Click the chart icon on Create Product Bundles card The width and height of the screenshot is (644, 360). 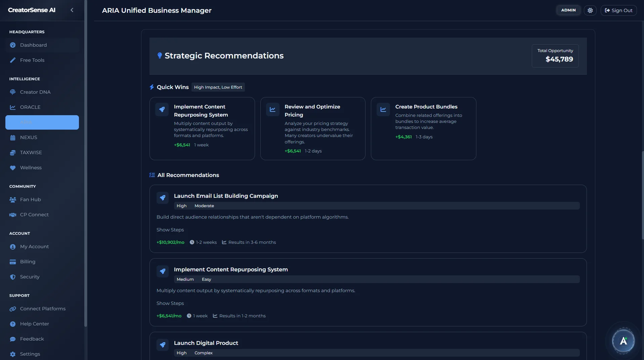pyautogui.click(x=383, y=109)
